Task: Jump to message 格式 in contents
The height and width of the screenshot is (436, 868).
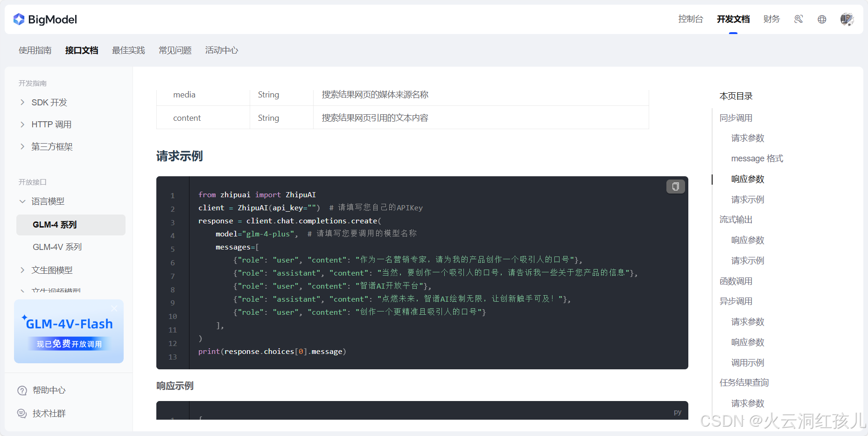Action: click(757, 159)
